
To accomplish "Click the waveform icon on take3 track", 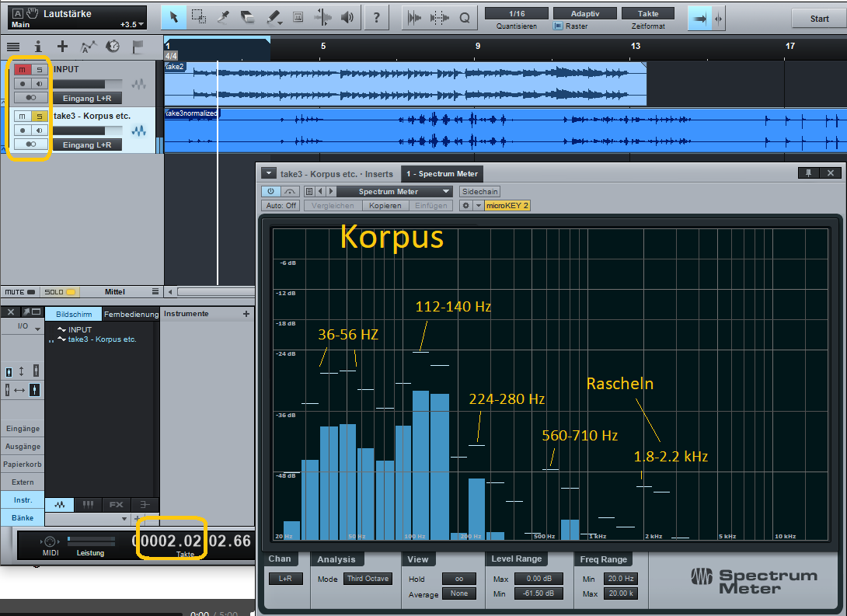I will (139, 131).
